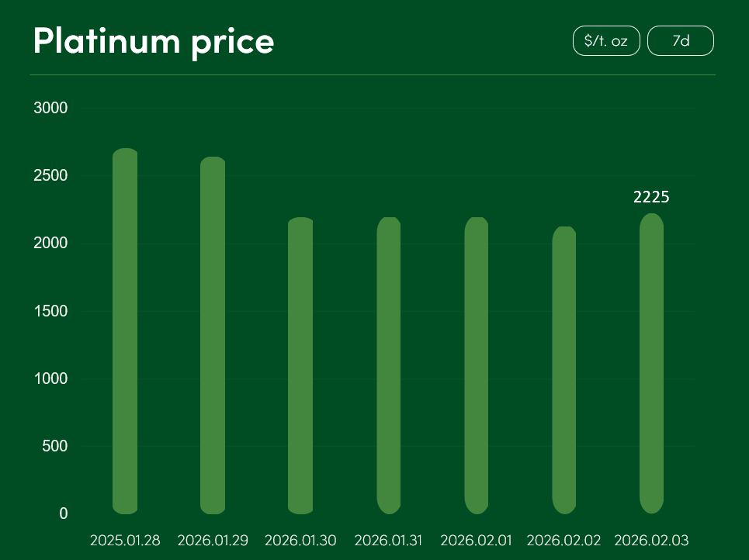Screen dimensions: 749x560
Task: Click the 2026.02.01 date label
Action: [476, 541]
